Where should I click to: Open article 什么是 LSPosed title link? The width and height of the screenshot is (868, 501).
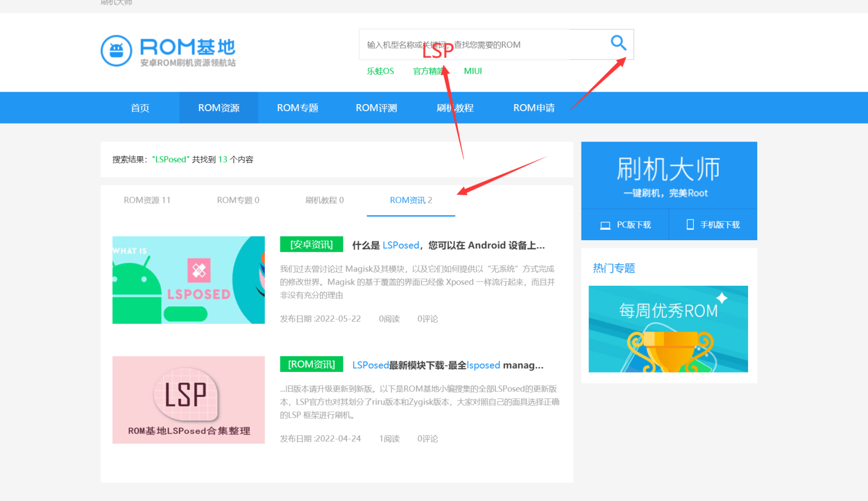click(x=448, y=245)
